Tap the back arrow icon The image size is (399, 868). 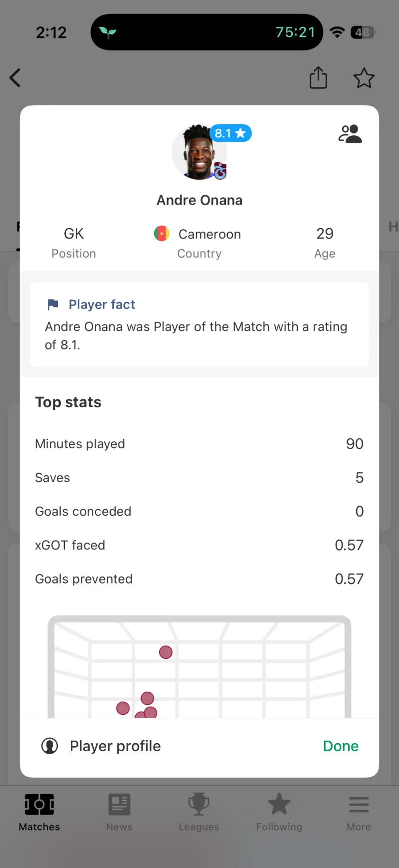click(15, 78)
